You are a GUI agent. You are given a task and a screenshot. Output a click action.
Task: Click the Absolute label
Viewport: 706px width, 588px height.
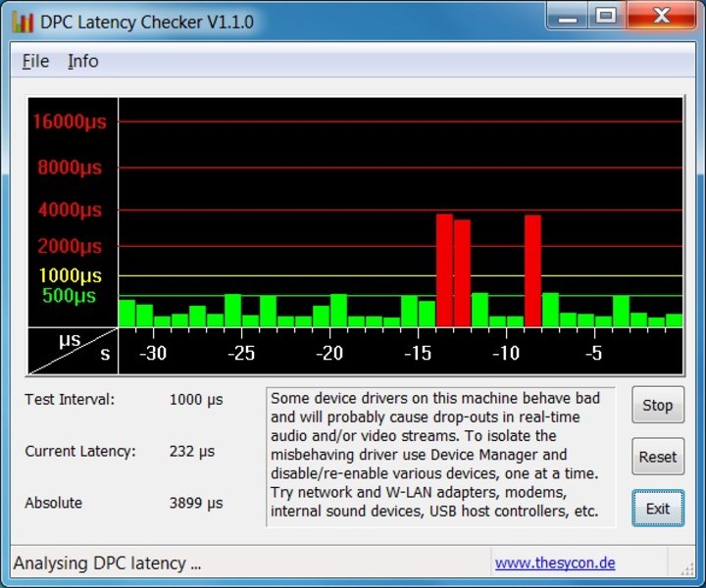tap(54, 503)
